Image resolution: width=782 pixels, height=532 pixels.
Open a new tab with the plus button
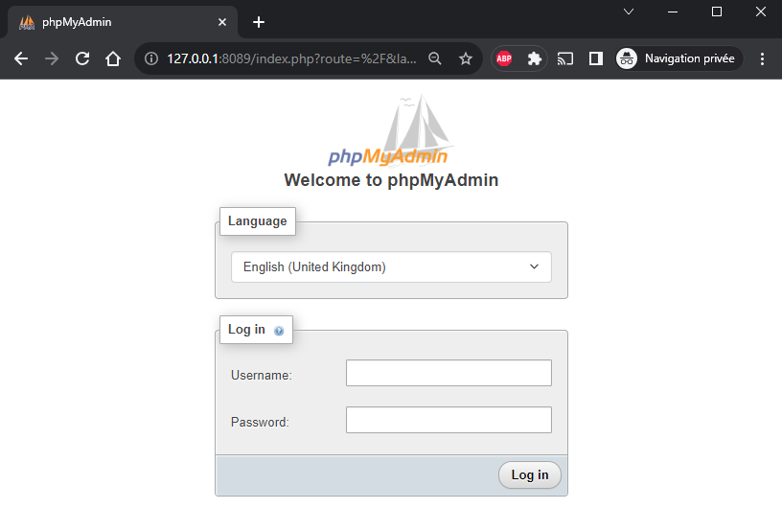click(259, 22)
